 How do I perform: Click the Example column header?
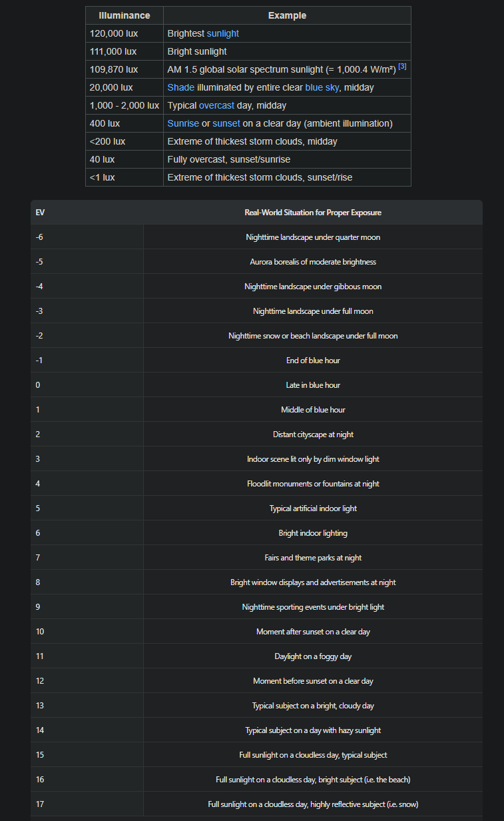[x=287, y=15]
